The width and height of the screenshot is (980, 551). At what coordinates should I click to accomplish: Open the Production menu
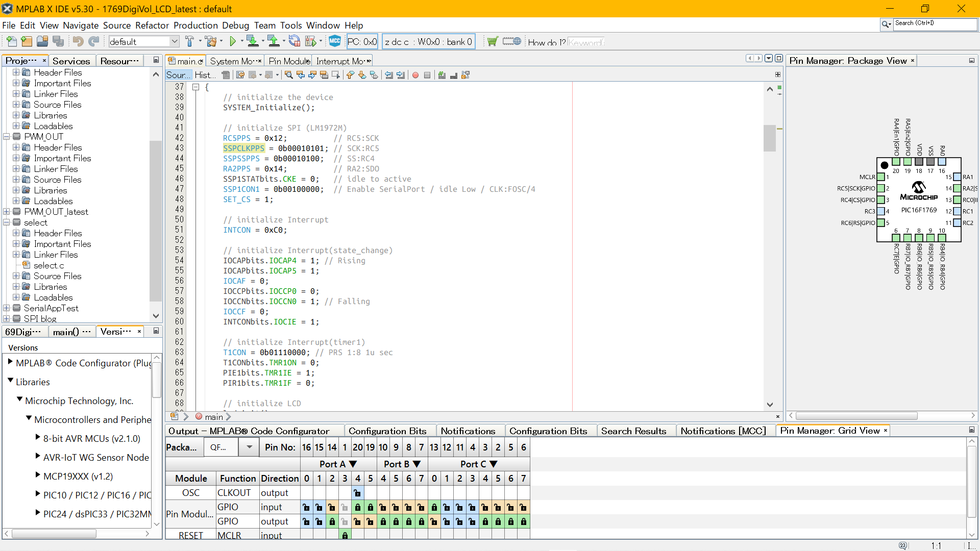195,25
